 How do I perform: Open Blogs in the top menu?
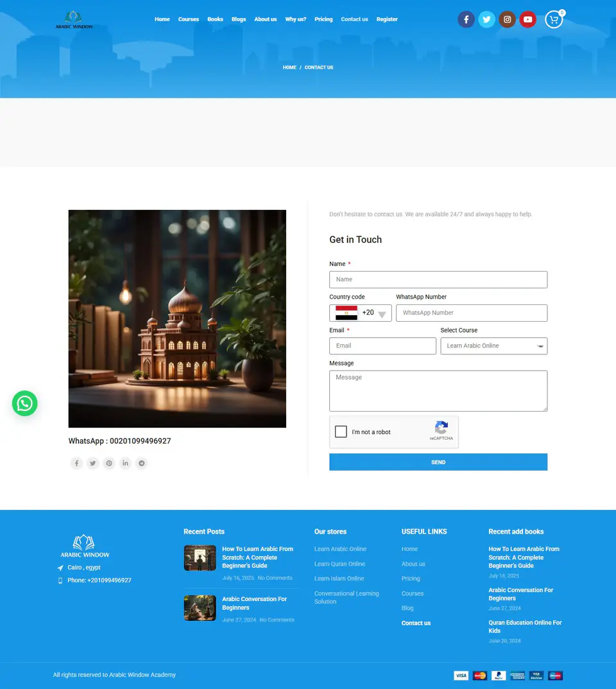point(239,19)
